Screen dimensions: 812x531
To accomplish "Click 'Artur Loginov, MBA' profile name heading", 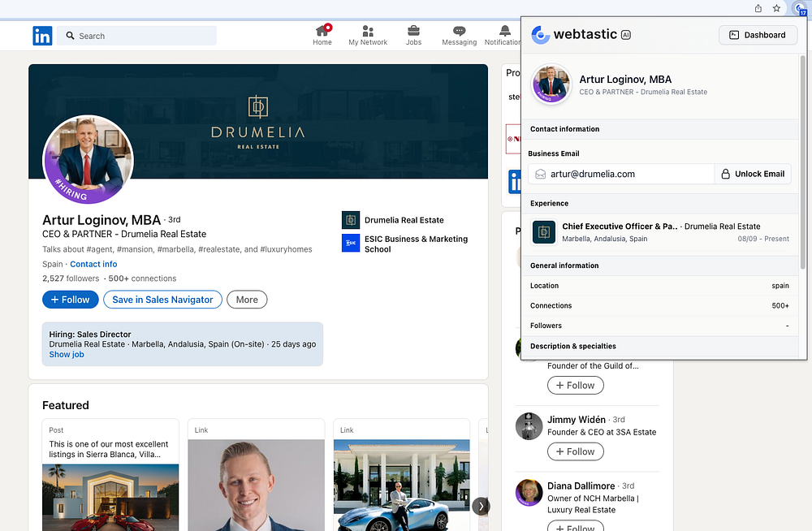I will point(101,220).
